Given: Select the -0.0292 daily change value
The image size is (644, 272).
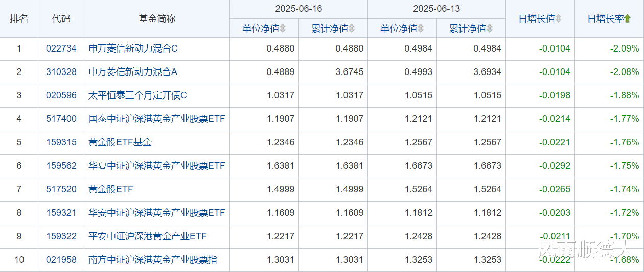Looking at the screenshot, I should tap(555, 166).
